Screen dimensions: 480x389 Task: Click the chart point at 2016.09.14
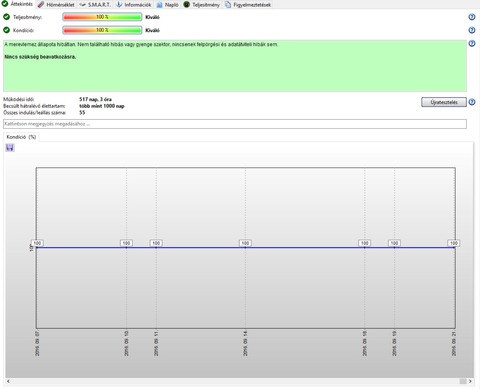pos(245,247)
